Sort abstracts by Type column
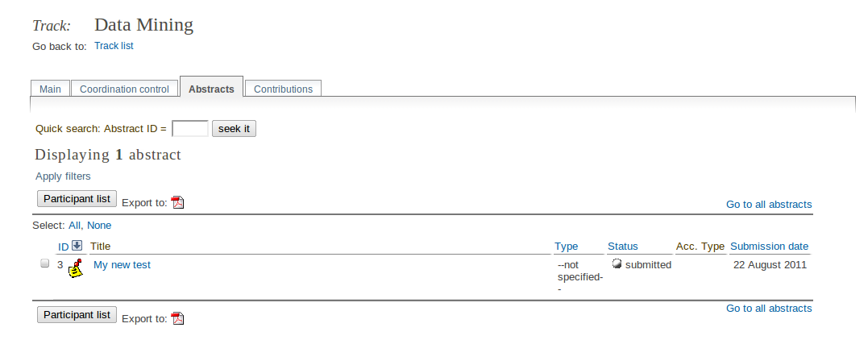Viewport: 868px width, 340px height. 567,247
